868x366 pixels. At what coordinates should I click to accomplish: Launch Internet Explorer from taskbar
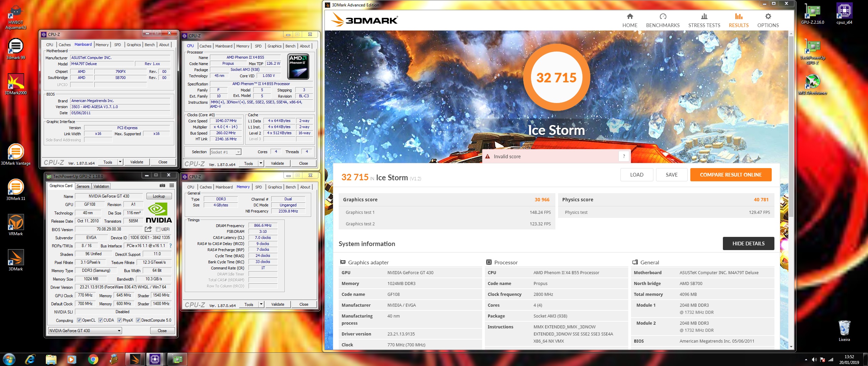[30, 359]
